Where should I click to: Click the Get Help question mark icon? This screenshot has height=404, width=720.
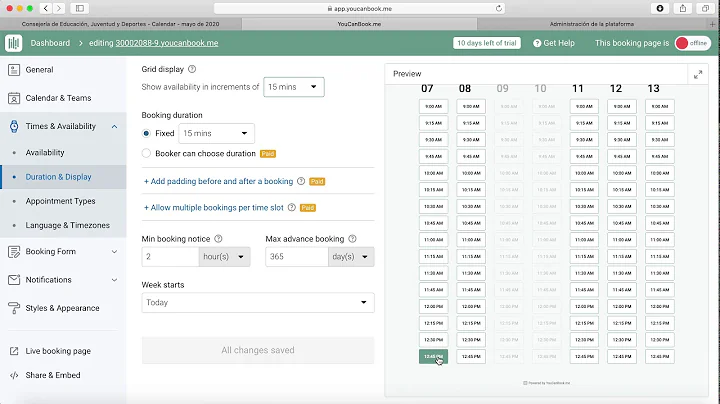pyautogui.click(x=537, y=43)
